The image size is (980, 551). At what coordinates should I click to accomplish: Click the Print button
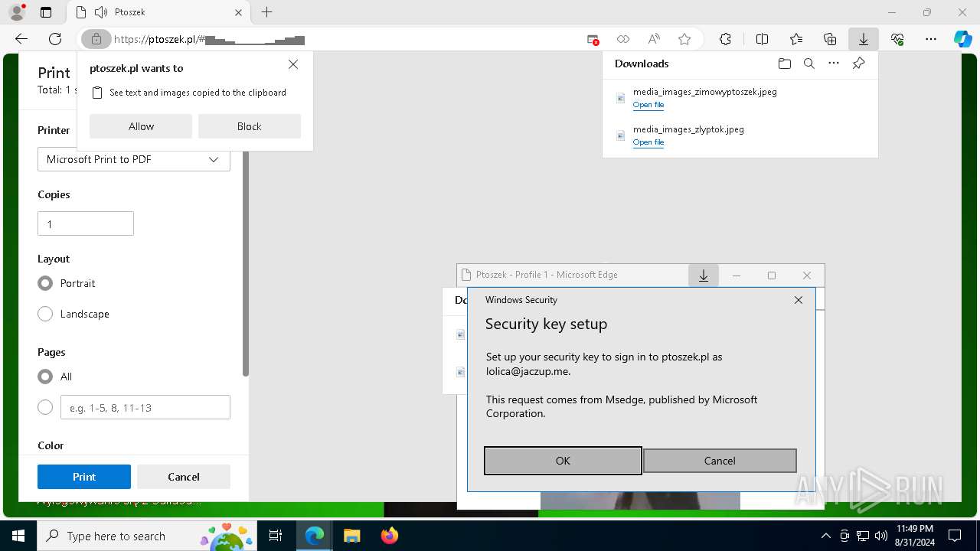[x=84, y=477]
